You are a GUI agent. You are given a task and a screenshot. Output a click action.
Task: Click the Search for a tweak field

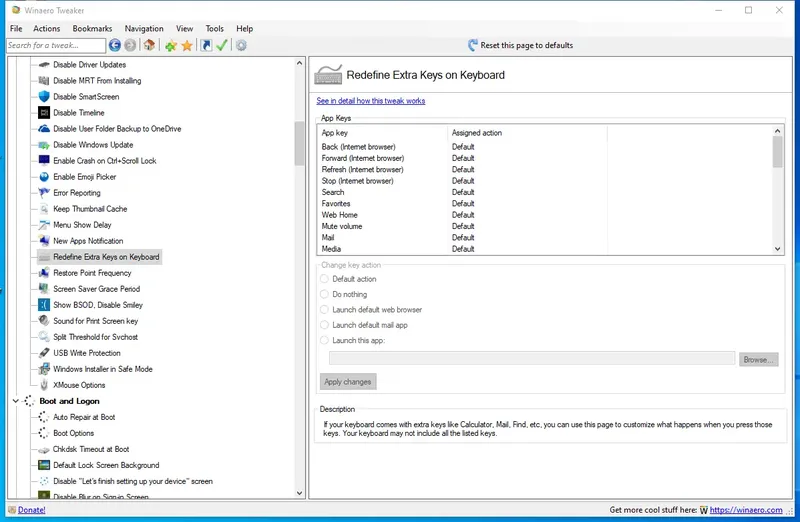coord(56,45)
